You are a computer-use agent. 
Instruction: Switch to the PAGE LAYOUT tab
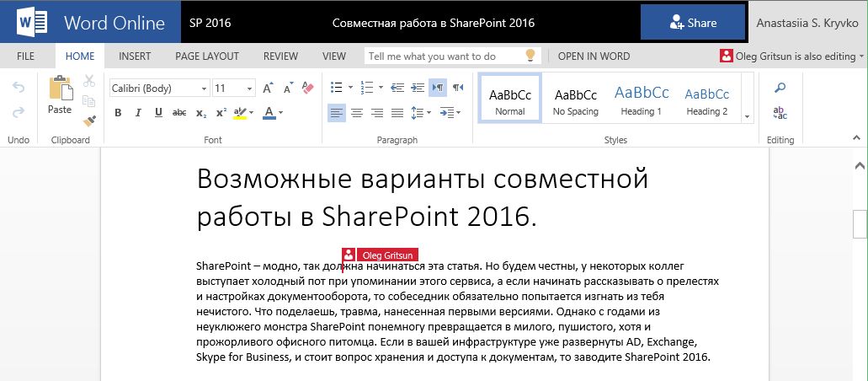click(x=207, y=56)
